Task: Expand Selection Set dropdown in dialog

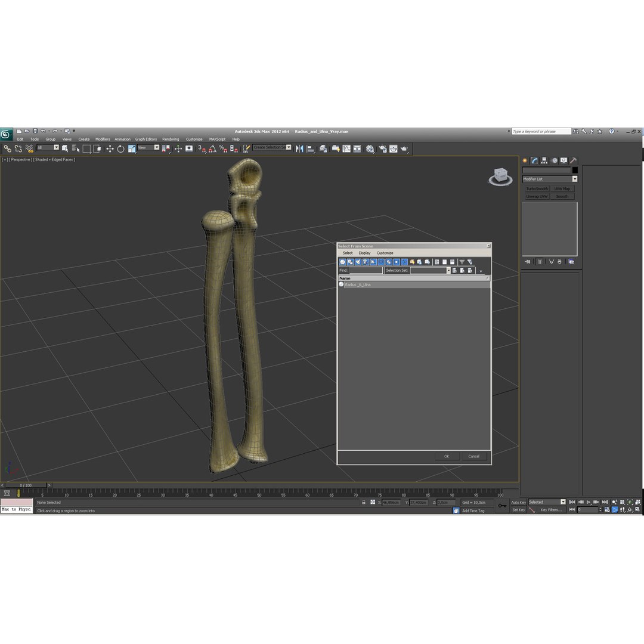Action: click(x=448, y=270)
